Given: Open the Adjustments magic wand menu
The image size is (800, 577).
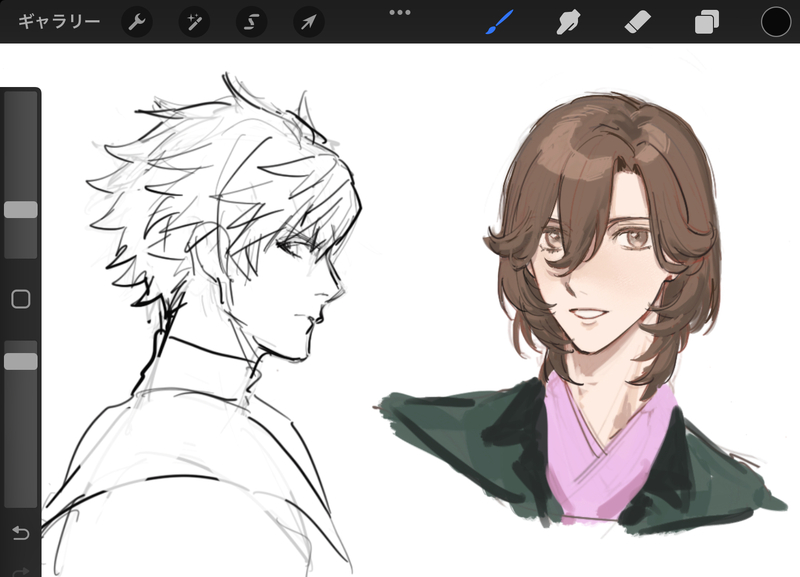Looking at the screenshot, I should (x=194, y=22).
